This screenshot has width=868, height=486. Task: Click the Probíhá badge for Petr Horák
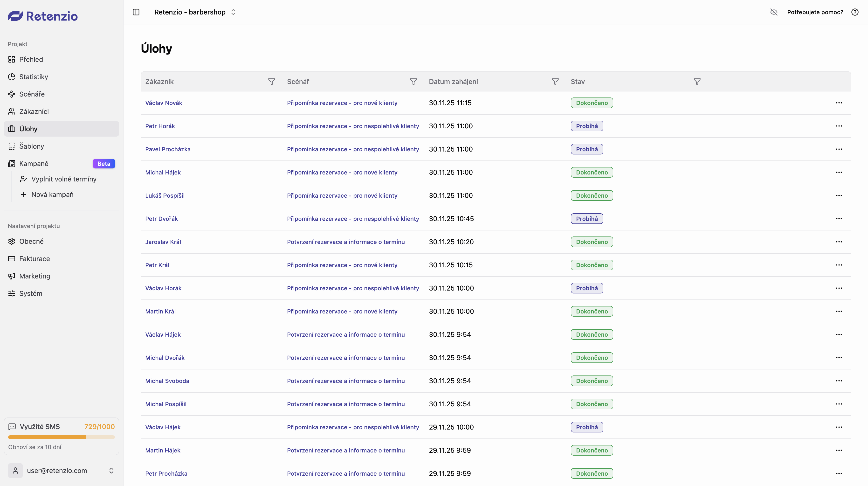(x=587, y=126)
